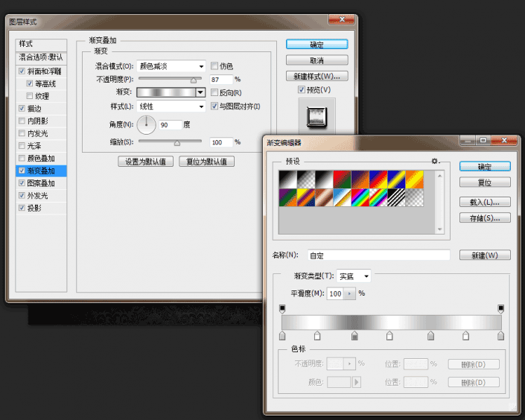The image size is (525, 420).
Task: Select the left opacity stop above gradient bar
Action: 282,309
